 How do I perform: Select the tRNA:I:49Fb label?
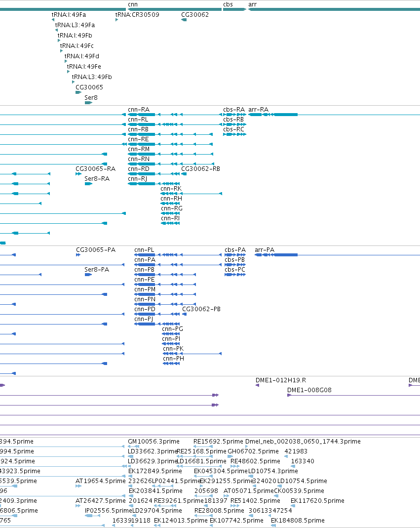[x=75, y=36]
